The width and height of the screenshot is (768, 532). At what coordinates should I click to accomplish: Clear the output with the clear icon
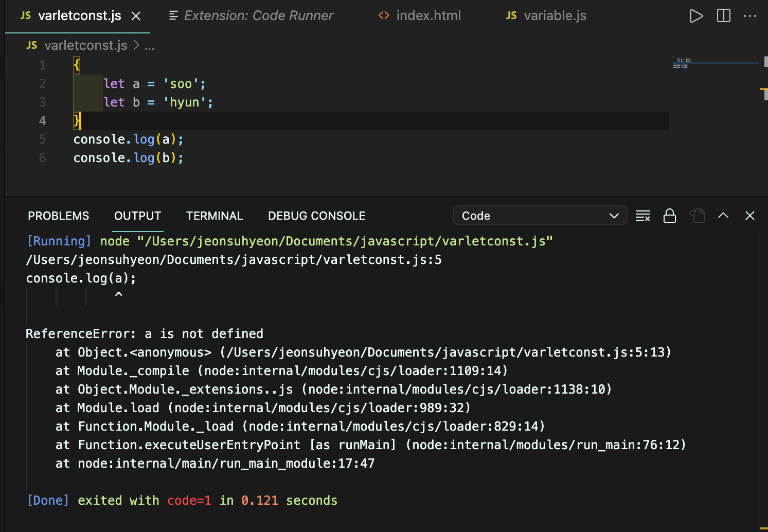(x=643, y=216)
